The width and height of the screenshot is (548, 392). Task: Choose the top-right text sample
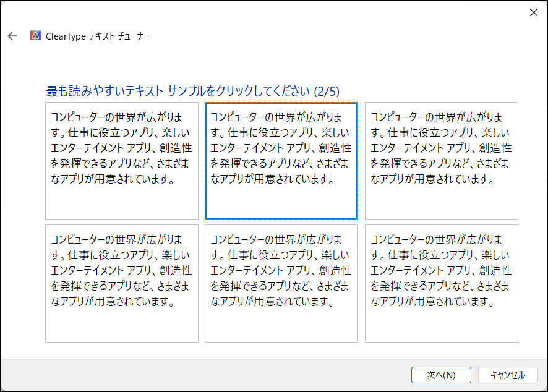tap(441, 161)
